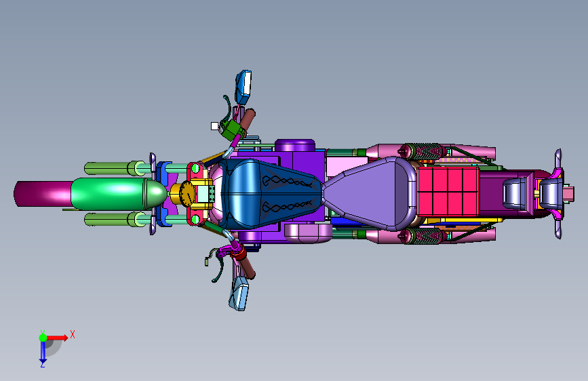Select the maroon front tire
The width and height of the screenshot is (588, 381).
click(x=43, y=193)
